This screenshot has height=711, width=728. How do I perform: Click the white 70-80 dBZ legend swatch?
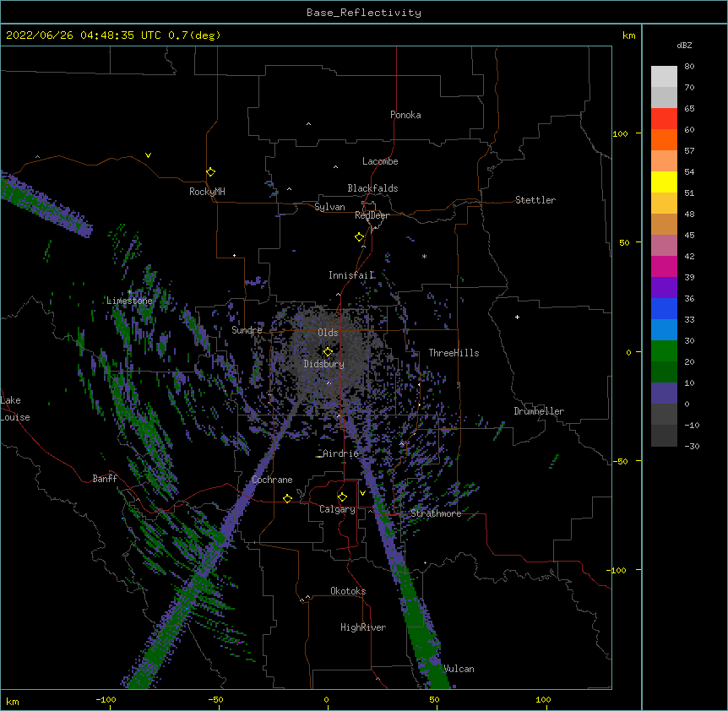tap(664, 77)
